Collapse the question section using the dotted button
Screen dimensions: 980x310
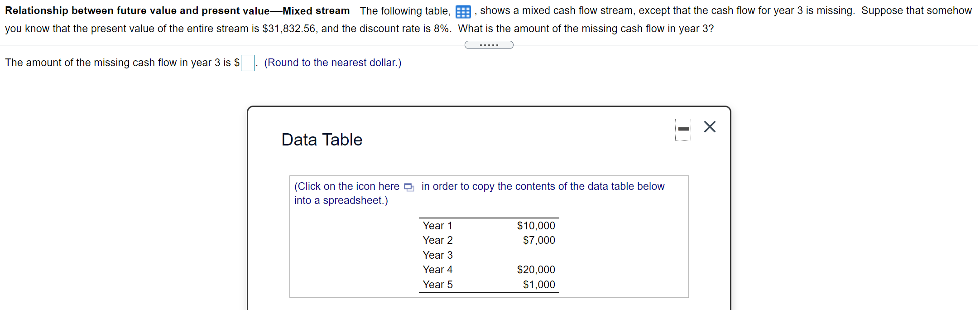pyautogui.click(x=488, y=44)
